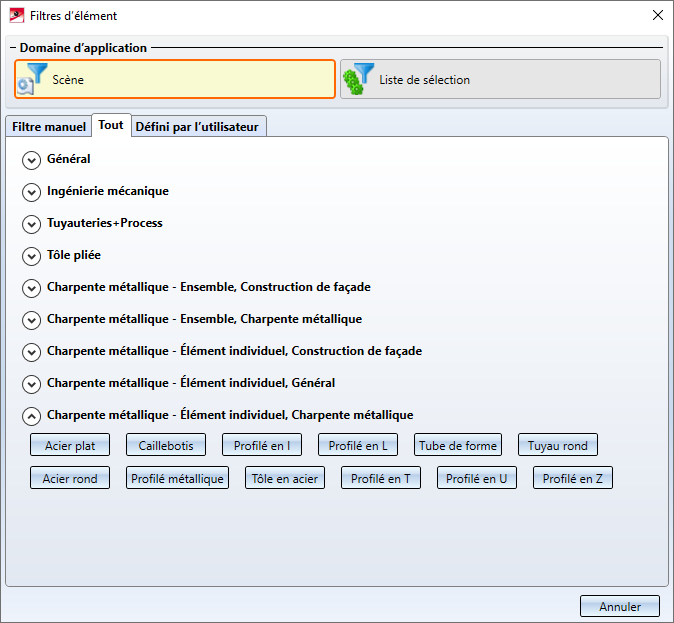The width and height of the screenshot is (674, 623).
Task: Select the Liste de sélection domain
Action: (x=500, y=79)
